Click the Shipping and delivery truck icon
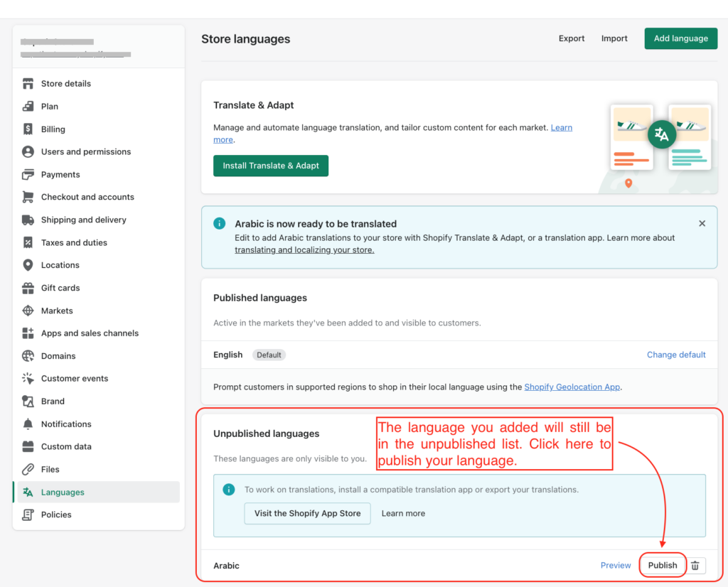728x587 pixels. tap(28, 220)
